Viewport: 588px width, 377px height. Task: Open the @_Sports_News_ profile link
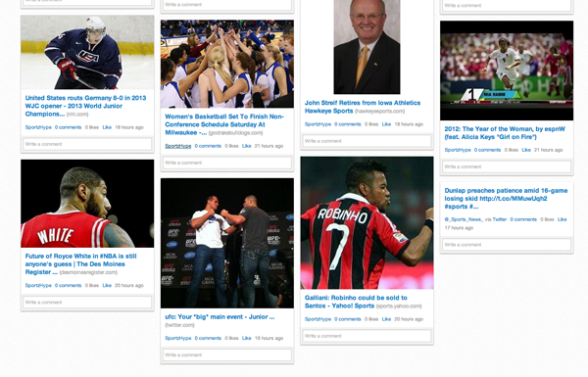pyautogui.click(x=464, y=219)
